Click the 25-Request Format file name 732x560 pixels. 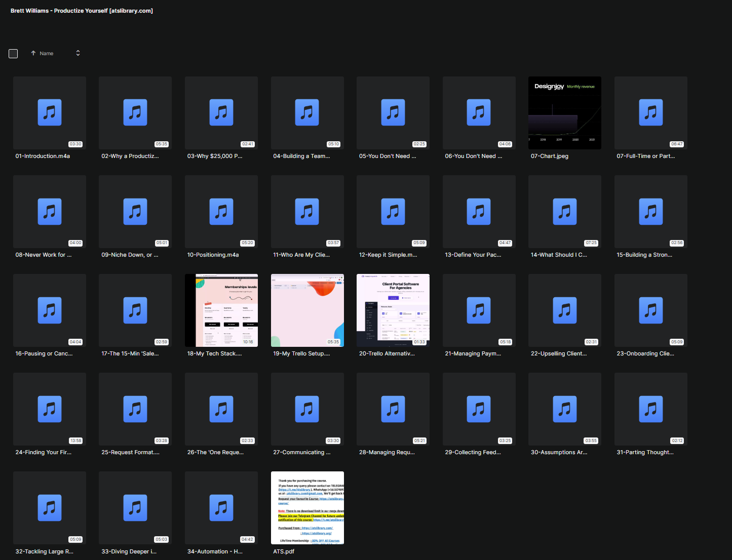click(130, 453)
